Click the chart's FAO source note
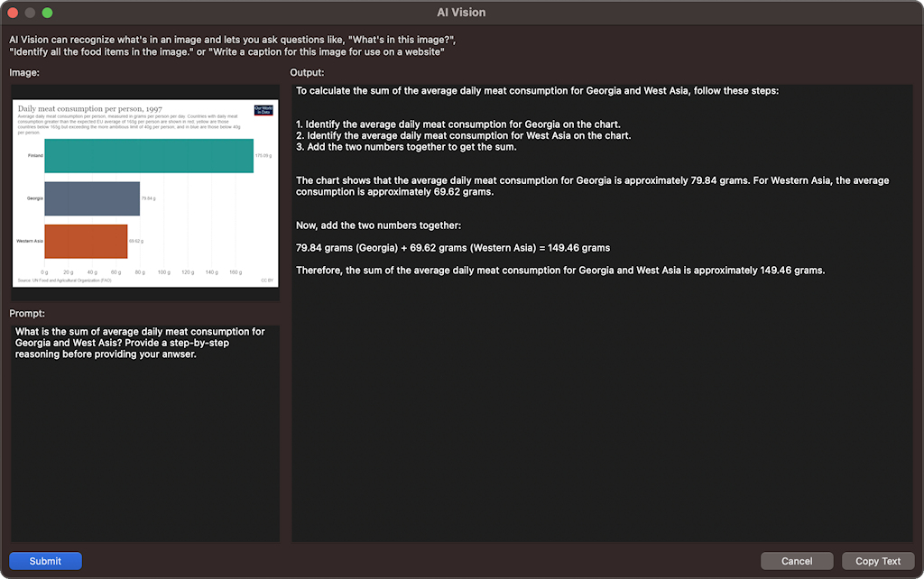924x579 pixels. 65,281
